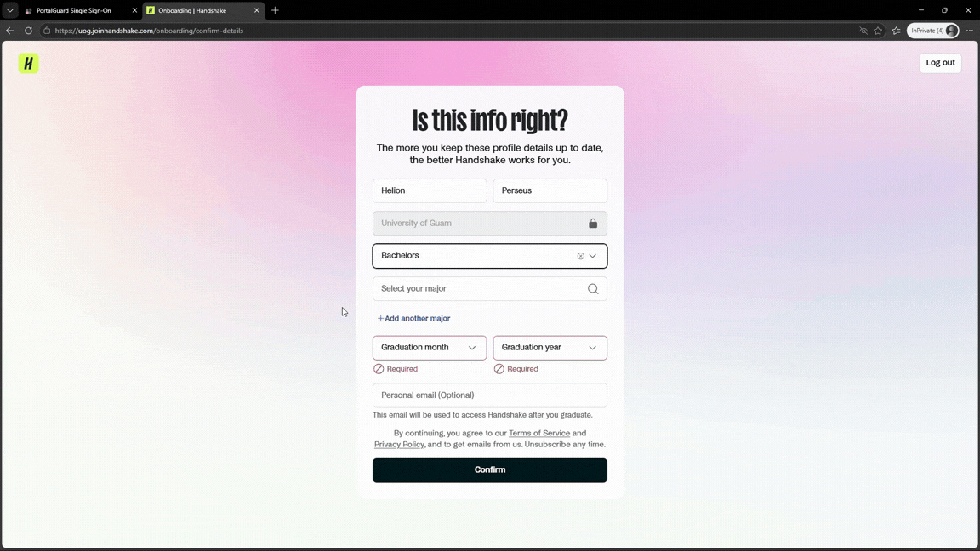Open the Terms of Service link

538,433
